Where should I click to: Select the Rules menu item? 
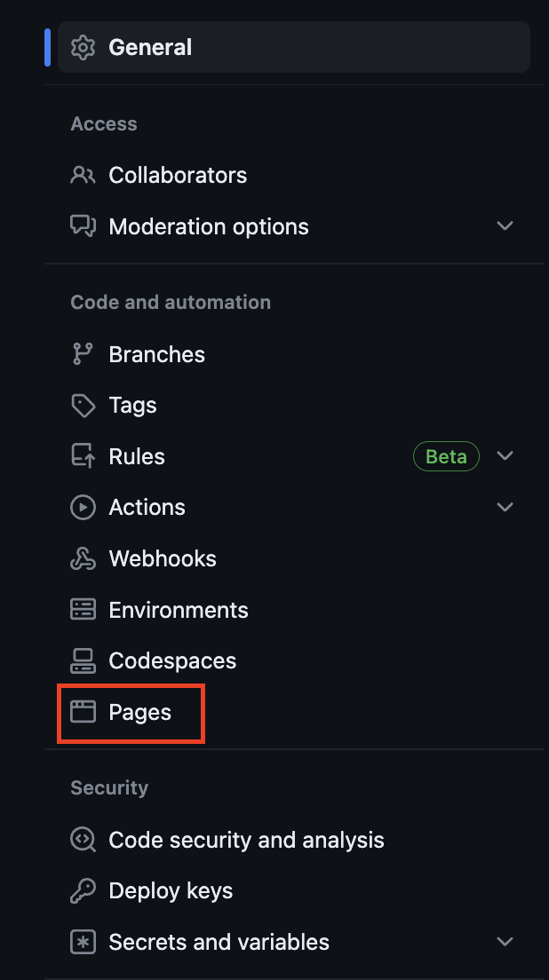[x=137, y=456]
